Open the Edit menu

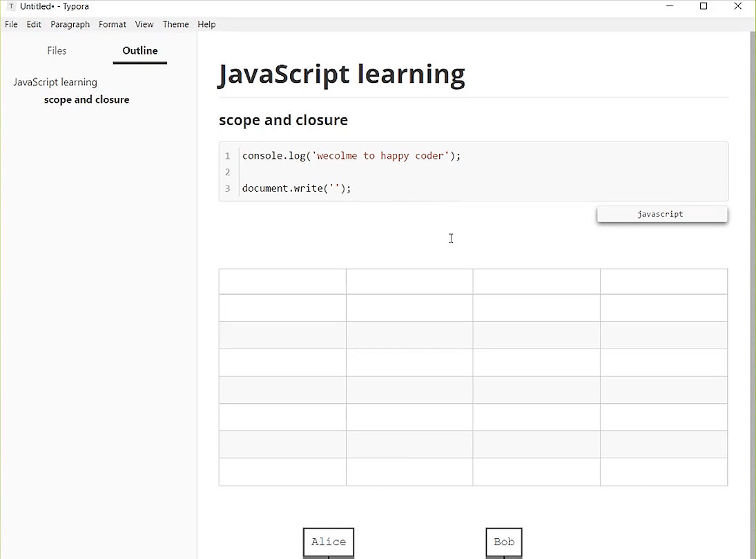(x=34, y=24)
